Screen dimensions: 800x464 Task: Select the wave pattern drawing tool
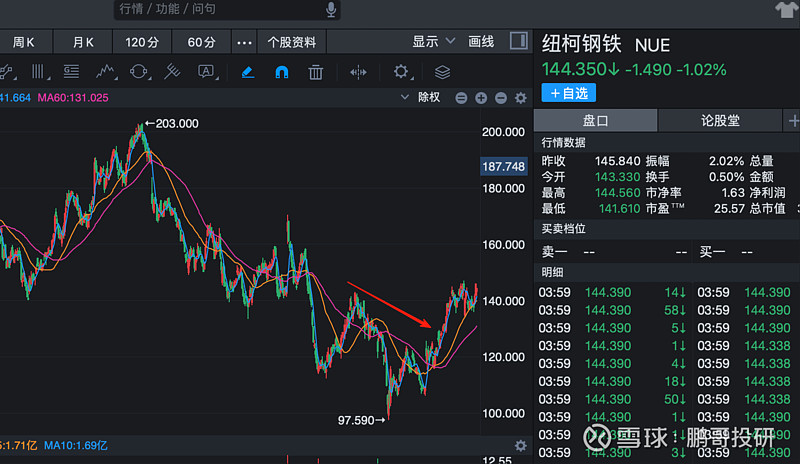pyautogui.click(x=106, y=72)
